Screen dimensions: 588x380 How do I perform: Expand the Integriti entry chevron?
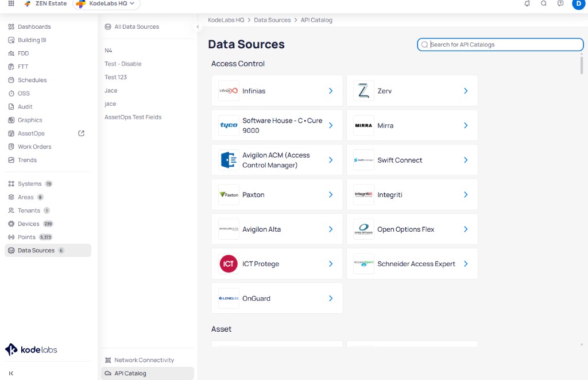tap(466, 194)
